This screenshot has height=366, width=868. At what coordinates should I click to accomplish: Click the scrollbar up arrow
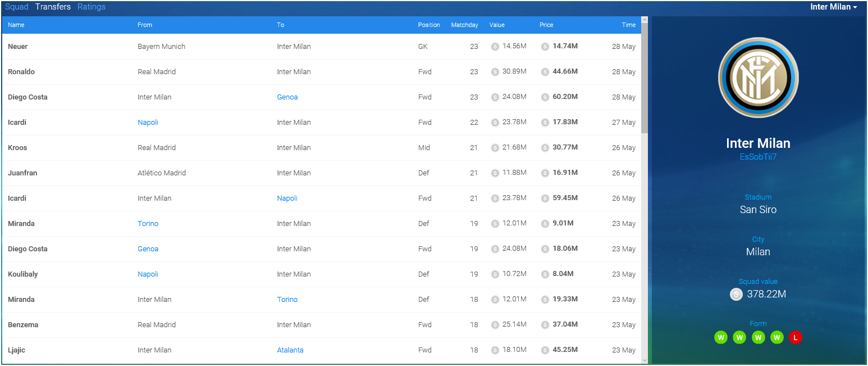click(x=645, y=20)
